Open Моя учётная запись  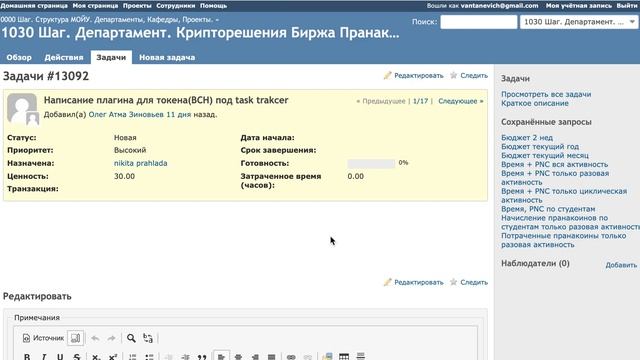(x=579, y=6)
